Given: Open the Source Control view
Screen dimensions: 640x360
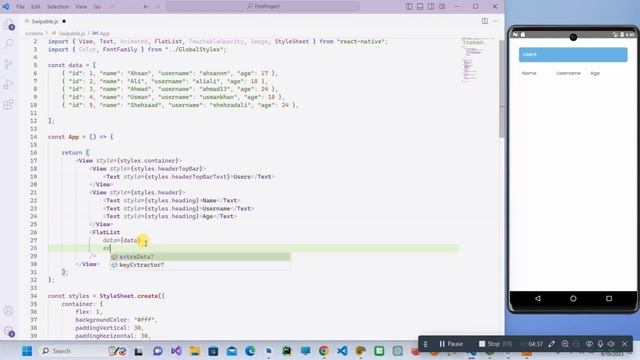Looking at the screenshot, I should [x=9, y=64].
